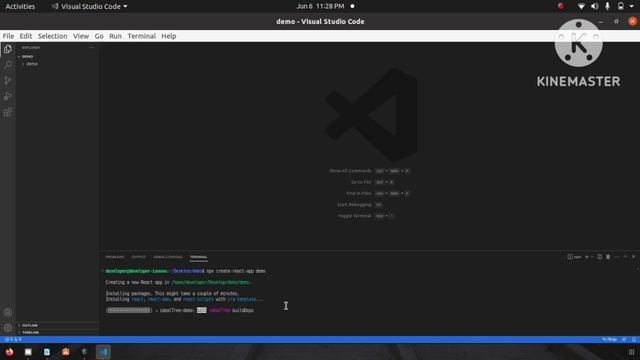Click the Ninja status bar item
Image resolution: width=640 pixels, height=360 pixels.
tap(609, 339)
